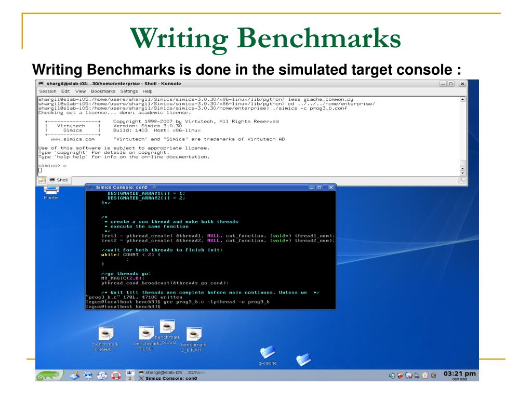This screenshot has width=532, height=399.
Task: Click the Simics Console title bar X icon
Action: (x=90, y=187)
